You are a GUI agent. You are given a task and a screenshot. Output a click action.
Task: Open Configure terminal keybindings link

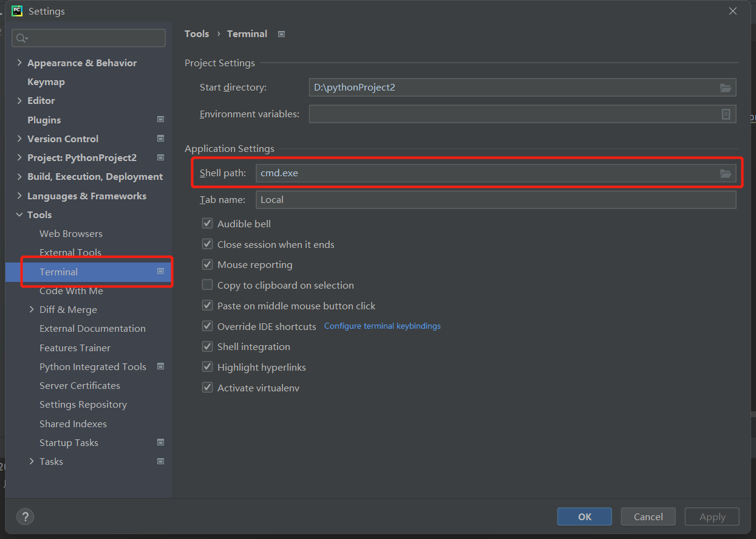pyautogui.click(x=382, y=326)
